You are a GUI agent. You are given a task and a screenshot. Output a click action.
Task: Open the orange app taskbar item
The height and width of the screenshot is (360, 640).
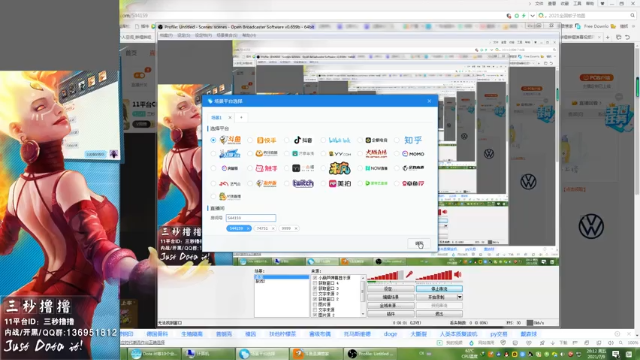click(316, 353)
